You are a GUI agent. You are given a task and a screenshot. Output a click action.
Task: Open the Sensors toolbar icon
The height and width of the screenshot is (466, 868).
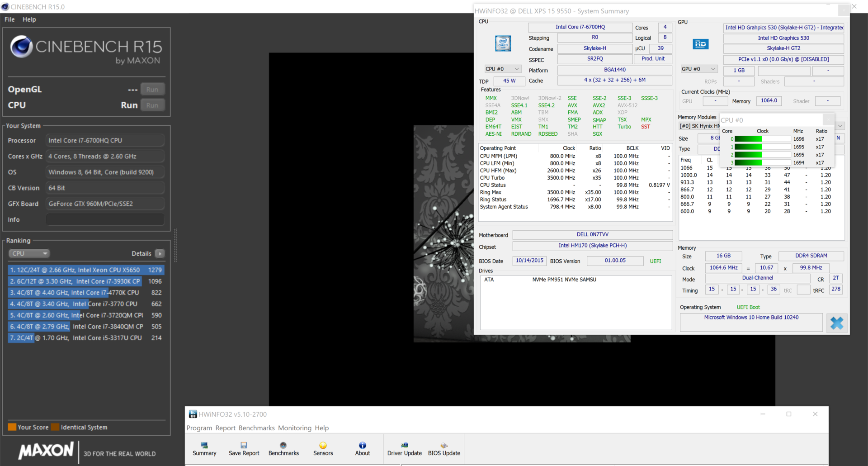[x=323, y=449]
